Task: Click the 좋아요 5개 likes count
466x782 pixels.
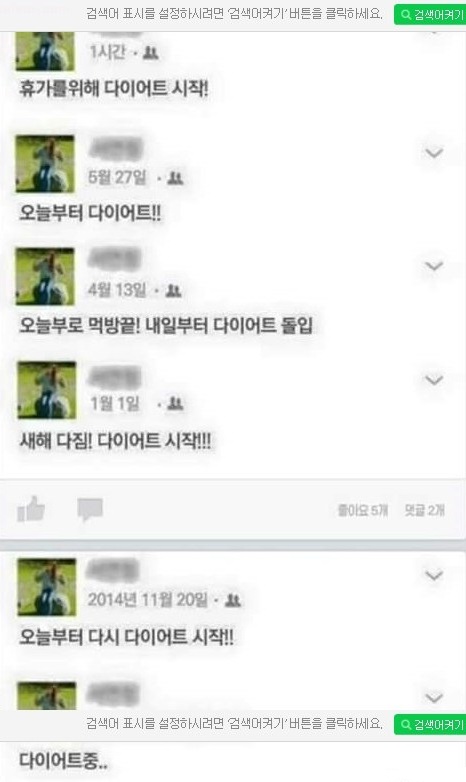Action: (x=363, y=510)
